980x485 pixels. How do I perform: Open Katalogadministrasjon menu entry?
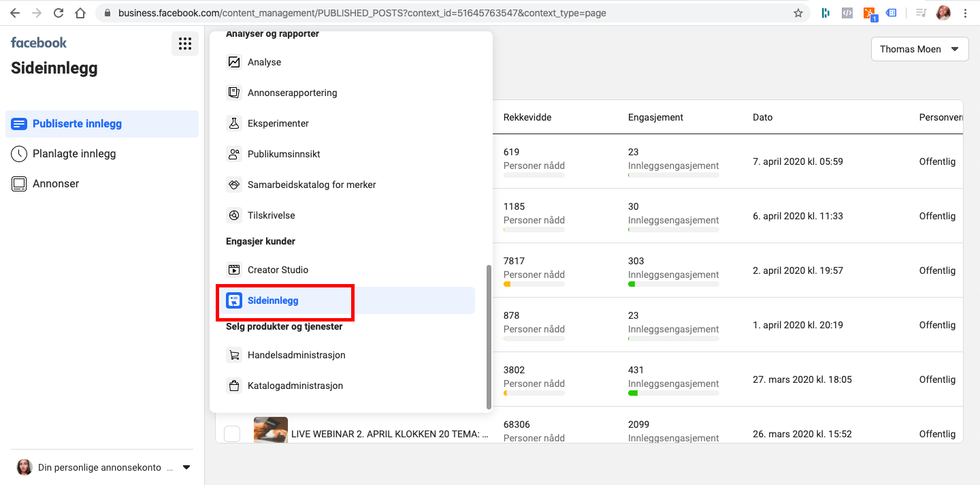click(x=348, y=386)
